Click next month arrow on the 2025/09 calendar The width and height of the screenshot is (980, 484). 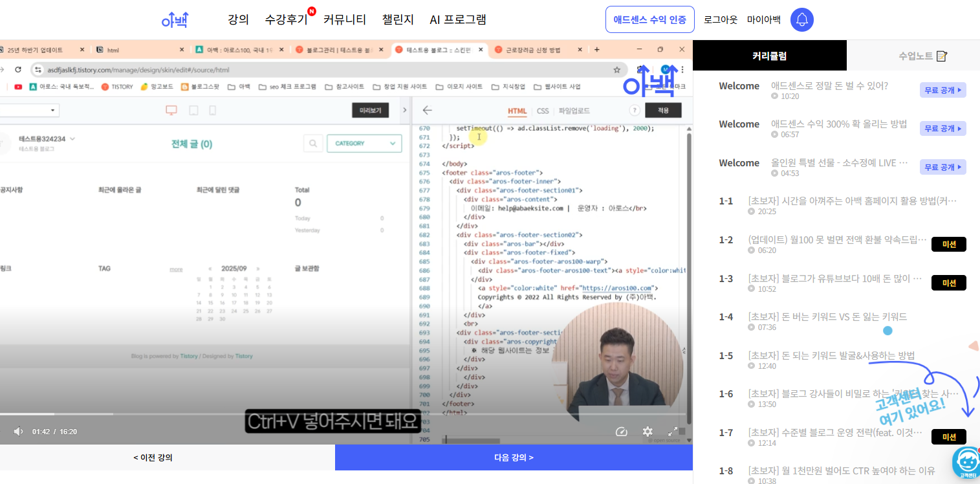click(x=258, y=269)
